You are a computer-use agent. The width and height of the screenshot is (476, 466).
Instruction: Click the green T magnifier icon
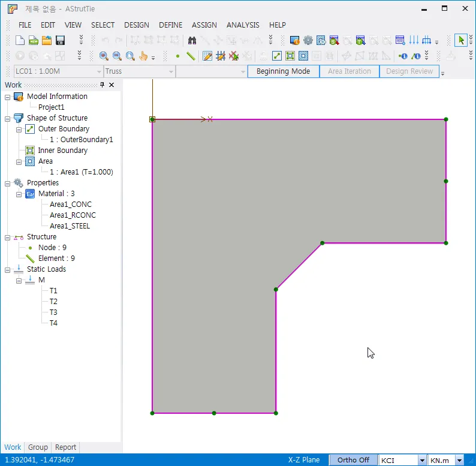pos(360,40)
